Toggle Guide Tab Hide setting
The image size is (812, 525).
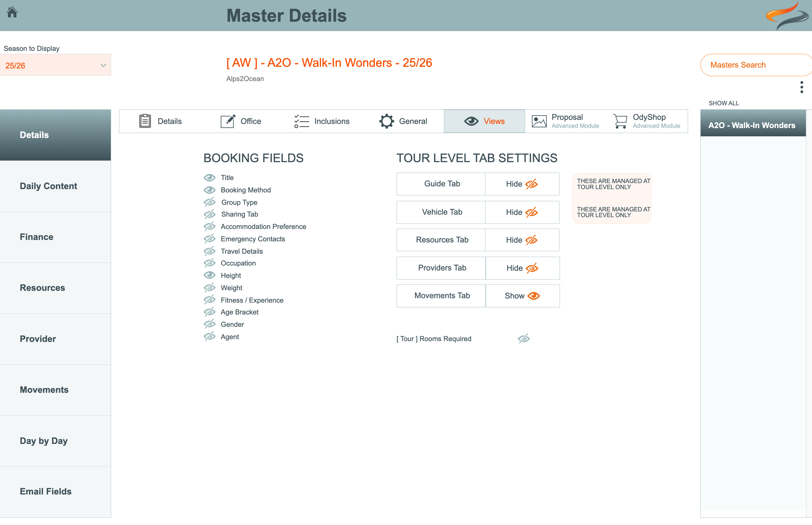click(522, 184)
